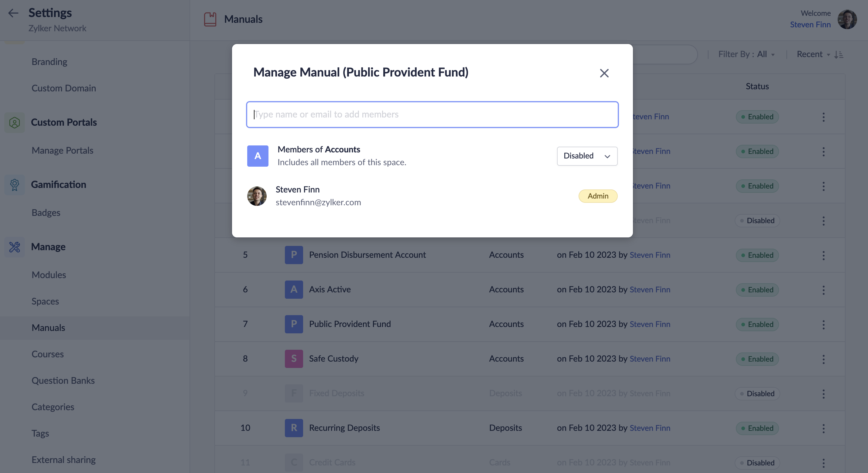868x473 pixels.
Task: Open the Recurring Deposits manual name
Action: (x=344, y=428)
